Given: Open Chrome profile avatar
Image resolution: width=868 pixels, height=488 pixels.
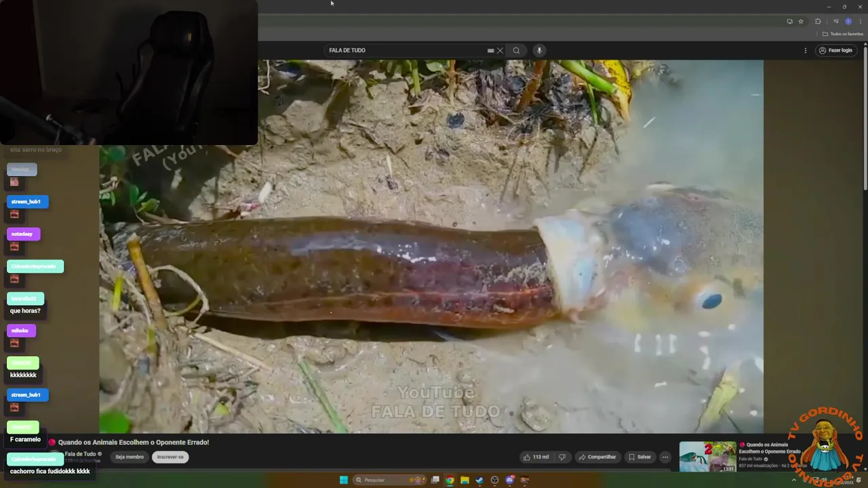Looking at the screenshot, I should click(848, 22).
